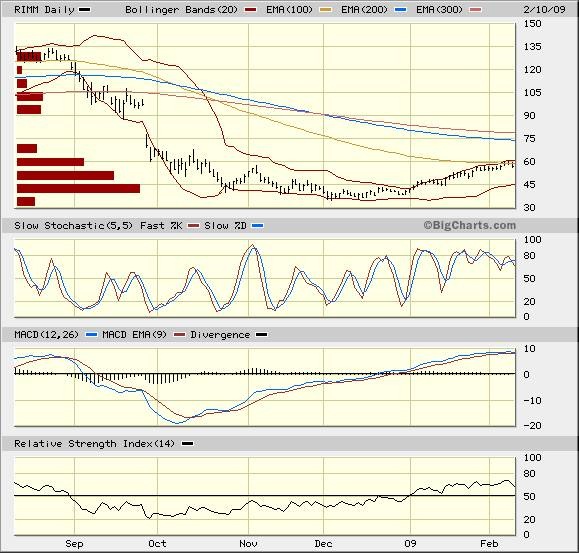Click the black Relative Strength Index legend swatch
The height and width of the screenshot is (553, 579).
click(x=188, y=444)
